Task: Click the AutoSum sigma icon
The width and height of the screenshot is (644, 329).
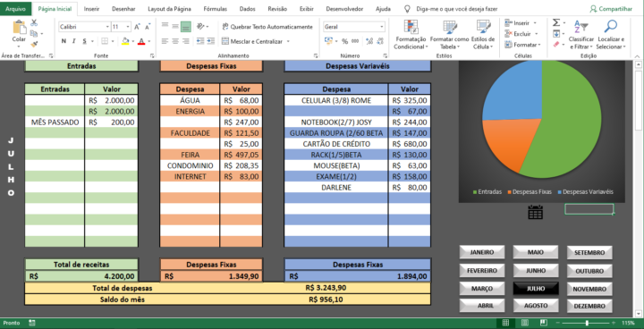Action: (556, 23)
